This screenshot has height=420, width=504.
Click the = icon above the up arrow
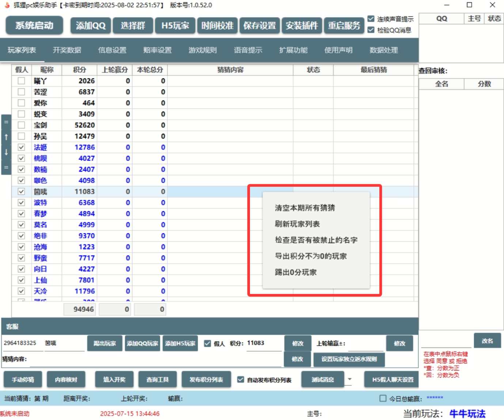click(x=6, y=122)
